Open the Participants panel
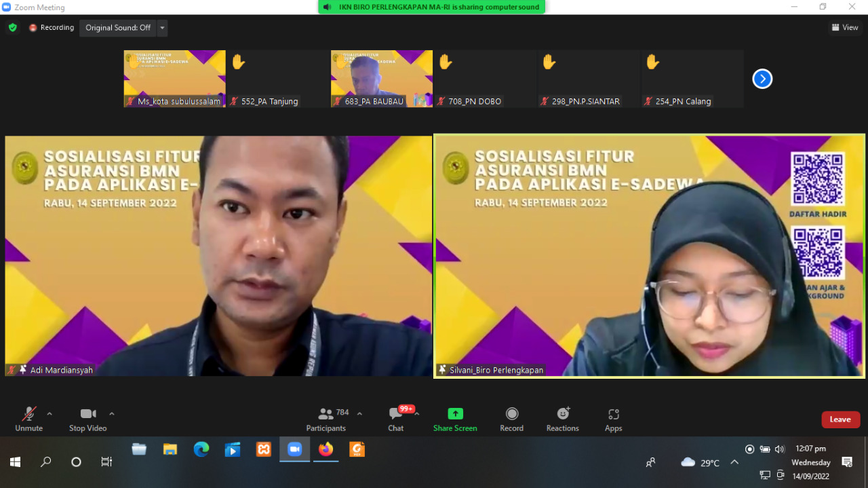The width and height of the screenshot is (868, 488). pos(326,418)
